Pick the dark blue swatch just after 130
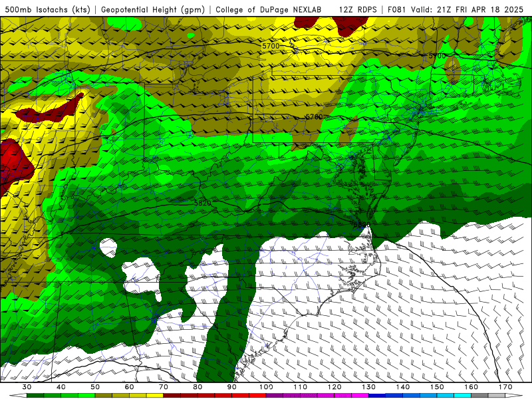The width and height of the screenshot is (532, 399). [x=377, y=396]
